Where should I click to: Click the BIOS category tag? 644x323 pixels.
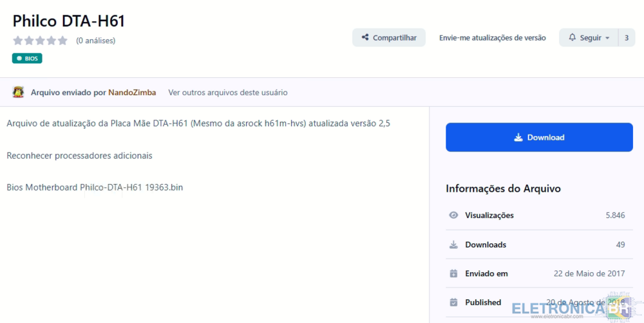coord(27,59)
